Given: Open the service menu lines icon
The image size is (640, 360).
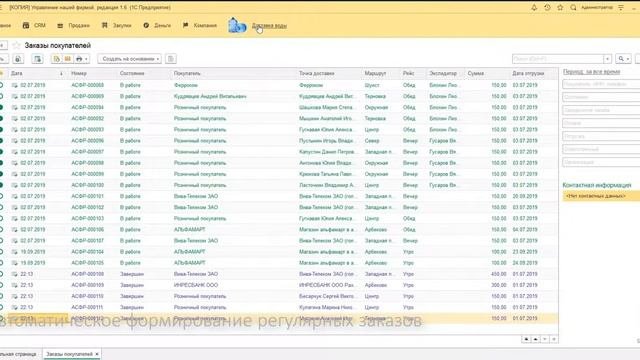Looking at the screenshot, I should [621, 7].
